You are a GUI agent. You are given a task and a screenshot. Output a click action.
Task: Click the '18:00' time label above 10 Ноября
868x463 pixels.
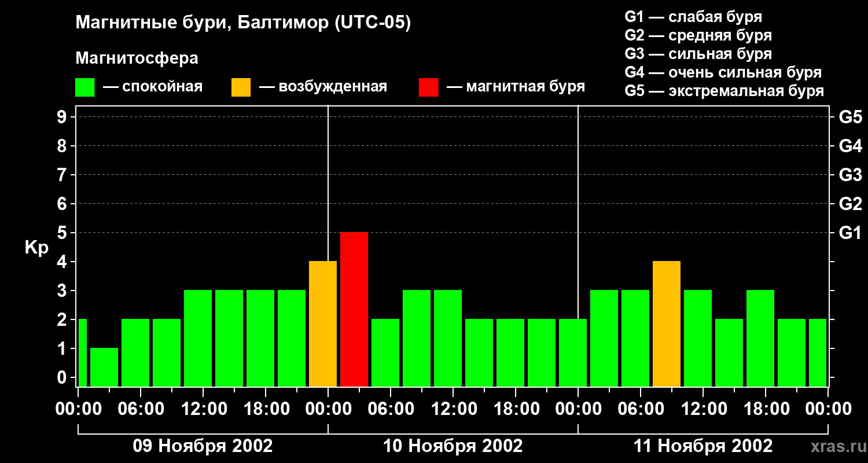point(516,409)
